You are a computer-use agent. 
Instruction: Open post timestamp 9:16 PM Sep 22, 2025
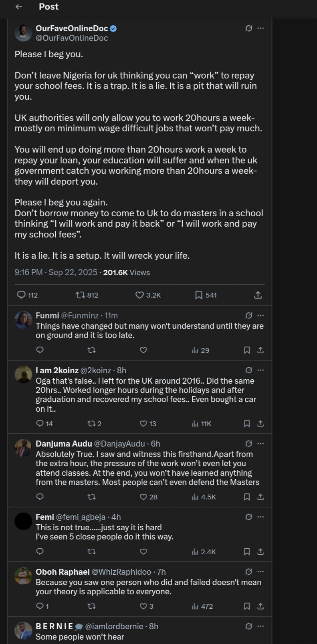pos(56,273)
